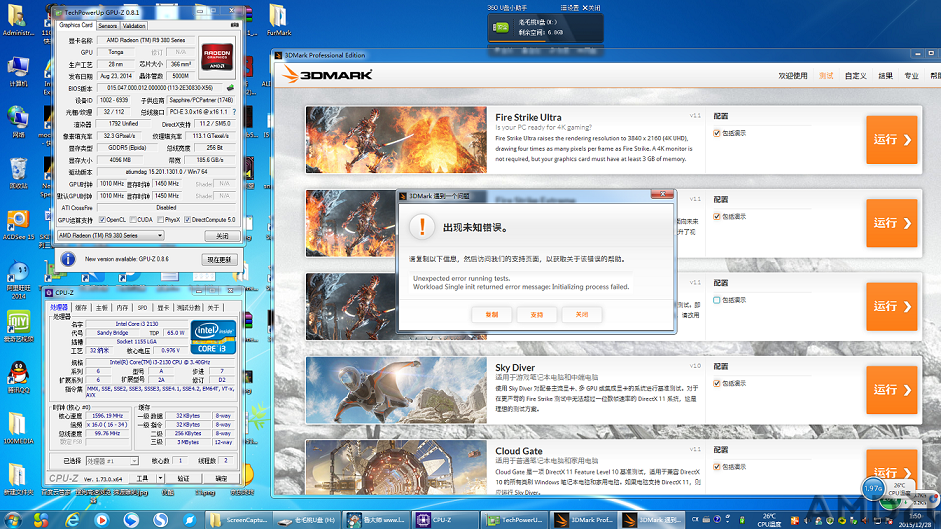Open the Network (网络) desktop icon
The width and height of the screenshot is (941, 529).
[x=18, y=122]
